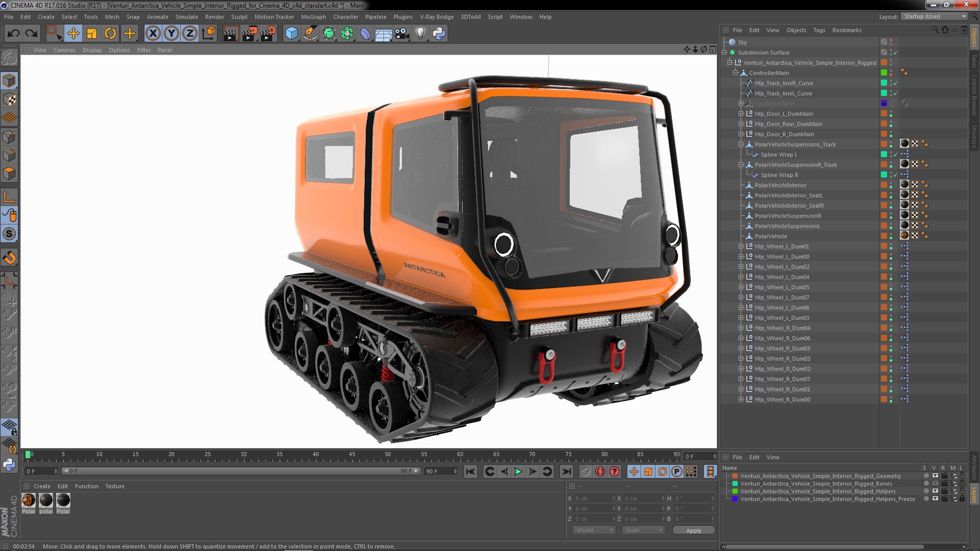Open the spline Pen tool
This screenshot has height=551, width=980.
310,34
